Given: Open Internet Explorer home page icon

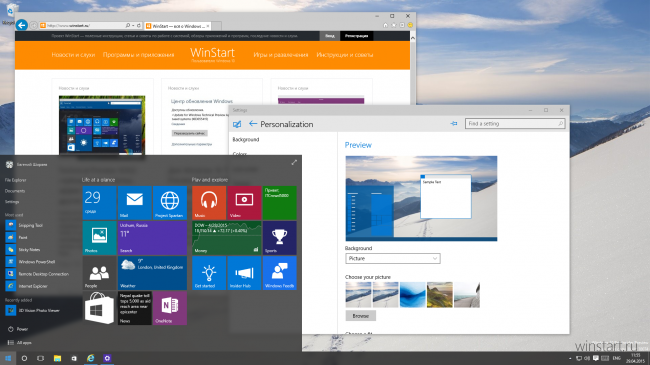Looking at the screenshot, I should click(x=385, y=25).
